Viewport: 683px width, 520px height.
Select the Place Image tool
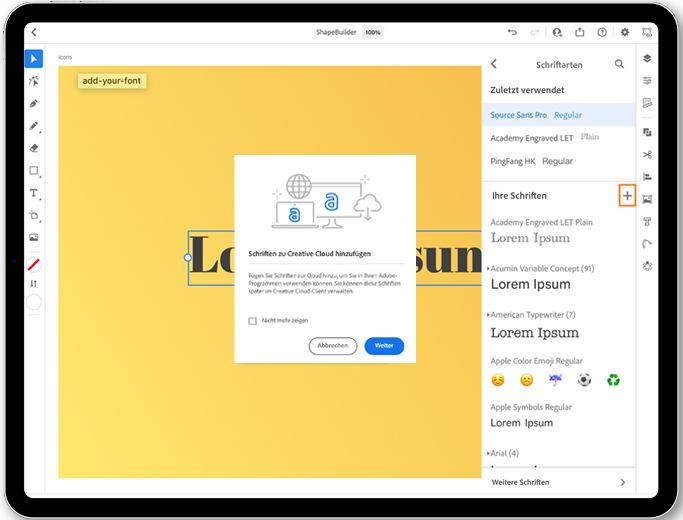[34, 237]
